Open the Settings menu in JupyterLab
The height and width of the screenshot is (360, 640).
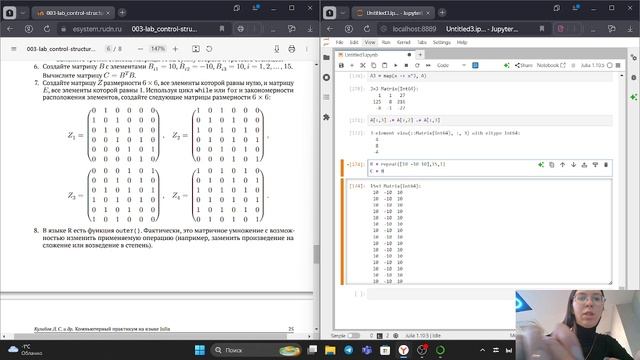(441, 42)
